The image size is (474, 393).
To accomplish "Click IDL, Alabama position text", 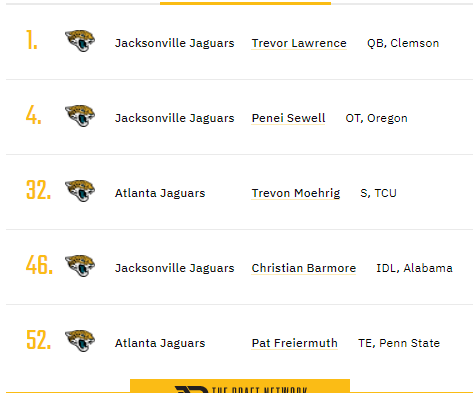I will click(414, 268).
